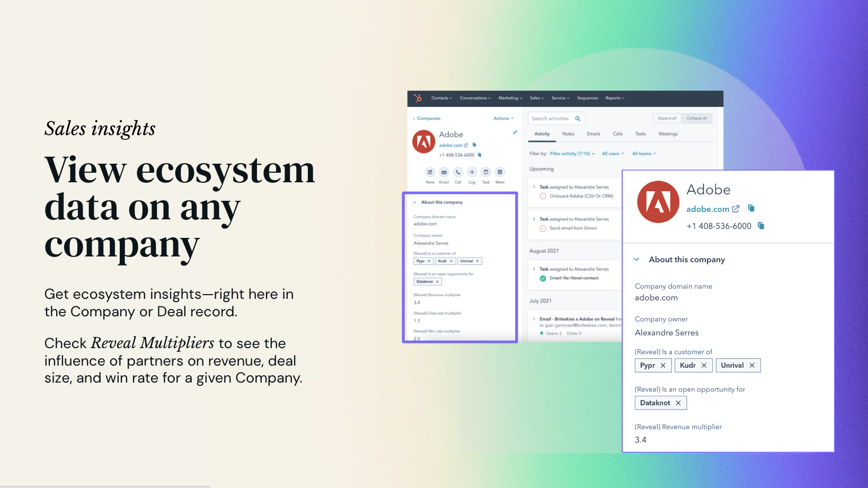This screenshot has width=868, height=488.
Task: Click the Alexandre Serres owner value in the enlarged panel
Action: pos(667,333)
